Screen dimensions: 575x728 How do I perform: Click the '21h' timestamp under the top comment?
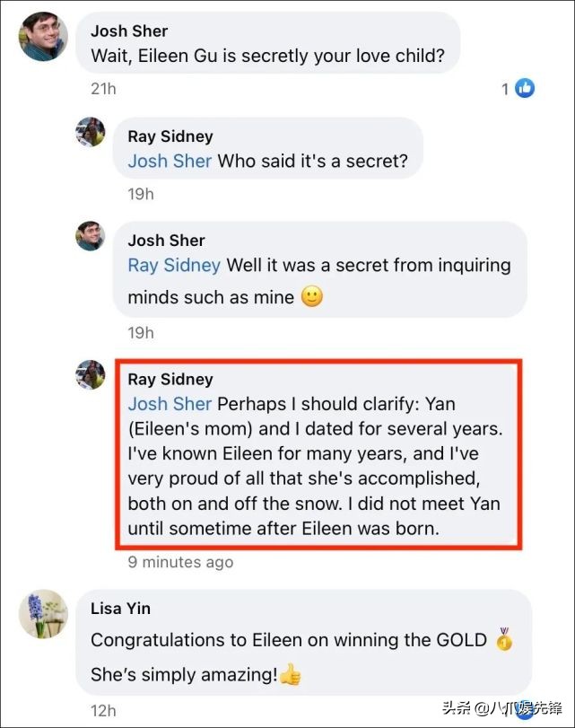pyautogui.click(x=103, y=89)
